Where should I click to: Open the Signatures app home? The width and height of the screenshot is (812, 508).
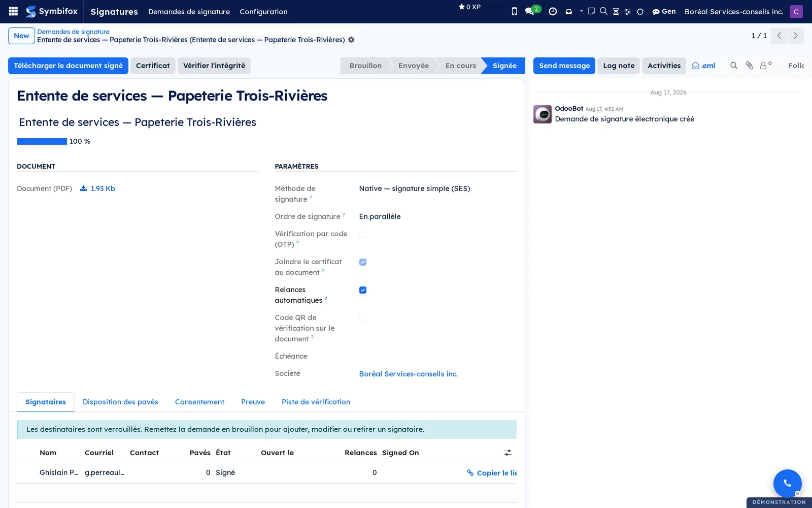114,11
